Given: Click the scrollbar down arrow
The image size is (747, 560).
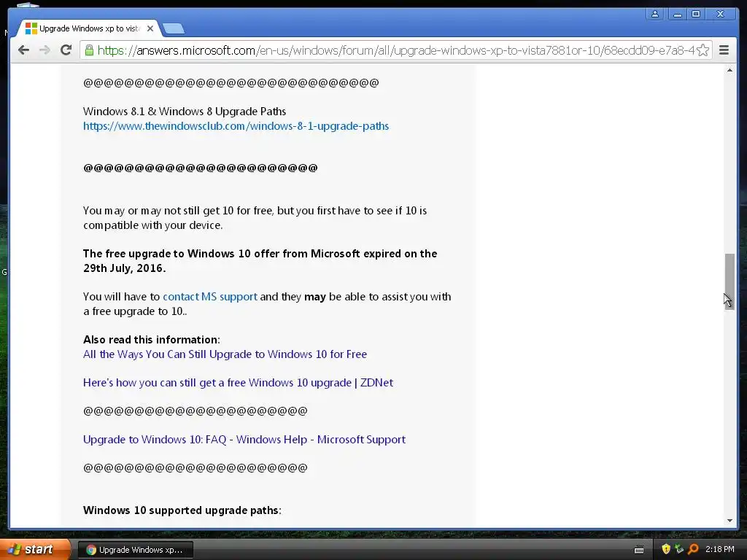Looking at the screenshot, I should click(729, 521).
